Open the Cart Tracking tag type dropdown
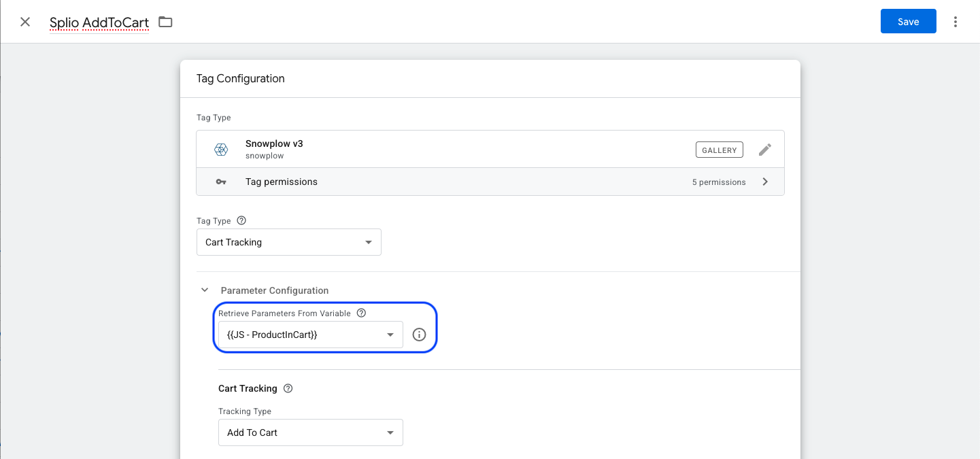The height and width of the screenshot is (459, 980). click(289, 242)
